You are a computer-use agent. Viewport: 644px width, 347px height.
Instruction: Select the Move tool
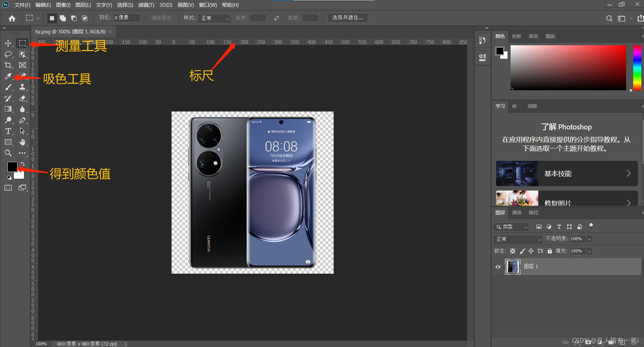pyautogui.click(x=8, y=43)
